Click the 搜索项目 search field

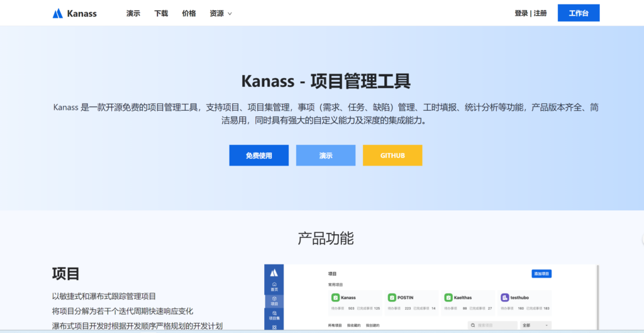tap(492, 325)
